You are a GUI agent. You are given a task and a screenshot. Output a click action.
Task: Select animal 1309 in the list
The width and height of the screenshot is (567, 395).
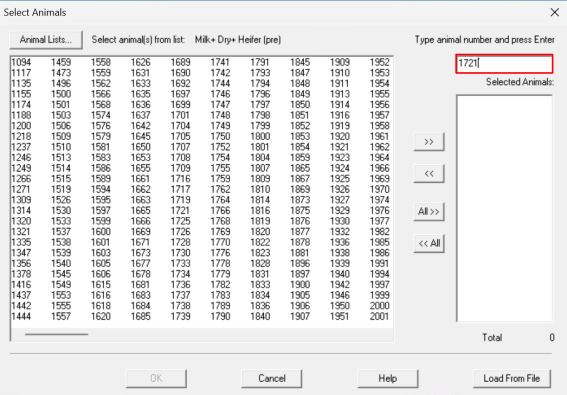pyautogui.click(x=21, y=200)
